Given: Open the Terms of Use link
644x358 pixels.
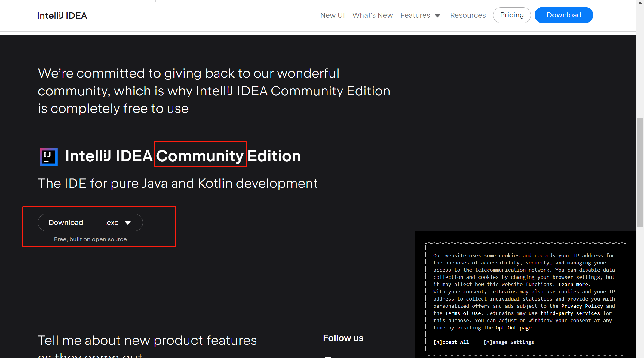Looking at the screenshot, I should [x=464, y=313].
